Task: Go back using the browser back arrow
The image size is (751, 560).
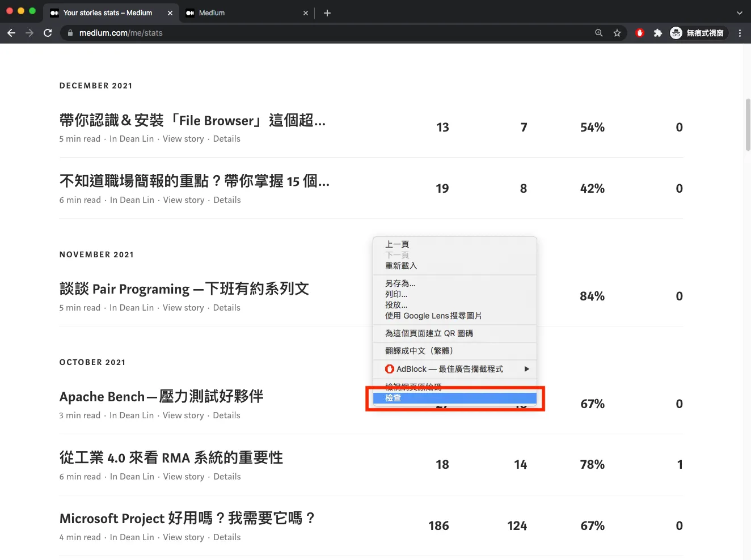Action: 11,33
